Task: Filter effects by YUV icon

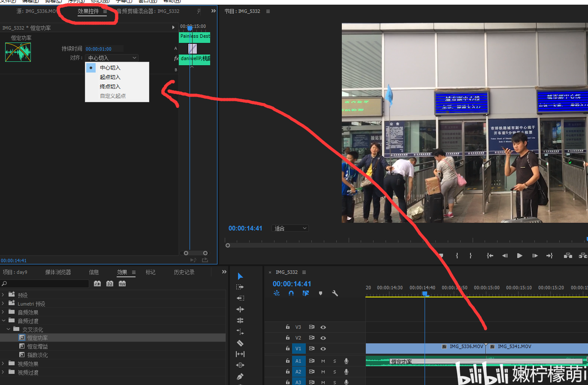Action: [x=122, y=284]
